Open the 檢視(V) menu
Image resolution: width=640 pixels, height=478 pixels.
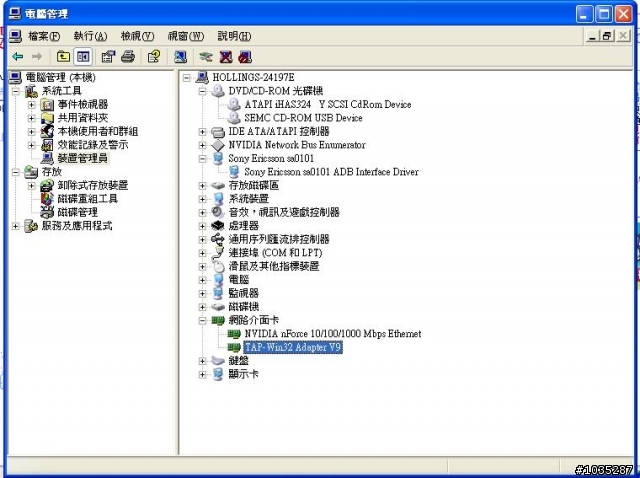click(x=138, y=36)
